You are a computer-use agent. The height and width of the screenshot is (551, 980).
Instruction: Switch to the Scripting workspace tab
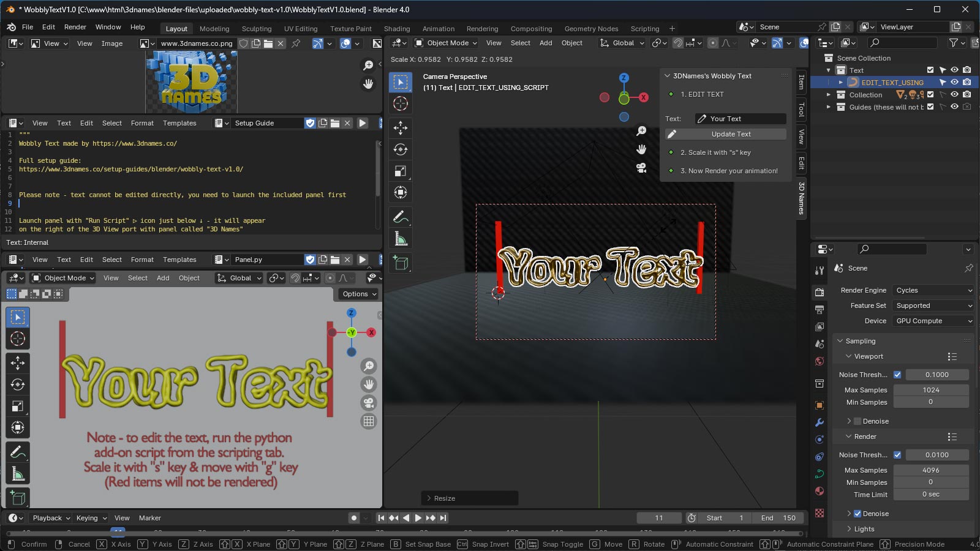coord(645,28)
